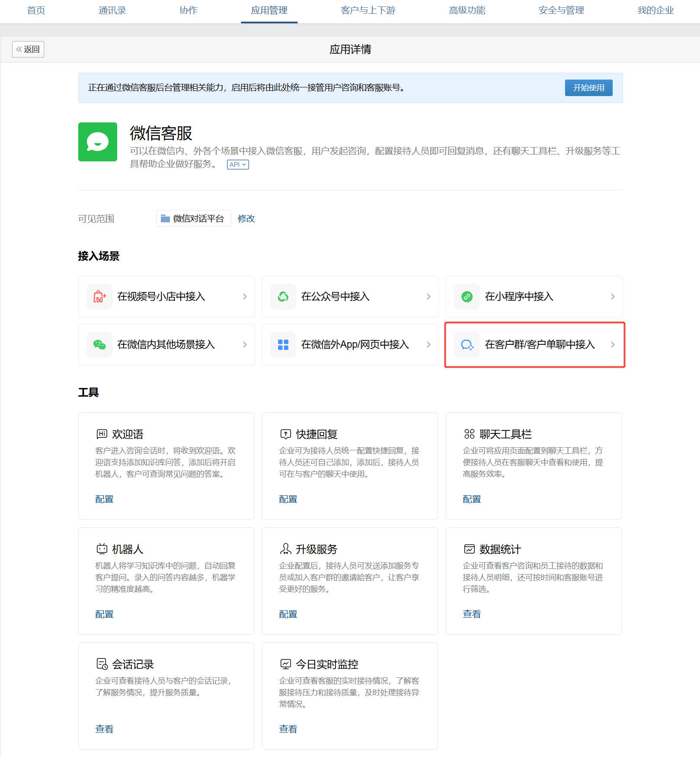Image resolution: width=700 pixels, height=757 pixels.
Task: Open 在微信内其他场景接入 via its chevron
Action: click(x=245, y=345)
